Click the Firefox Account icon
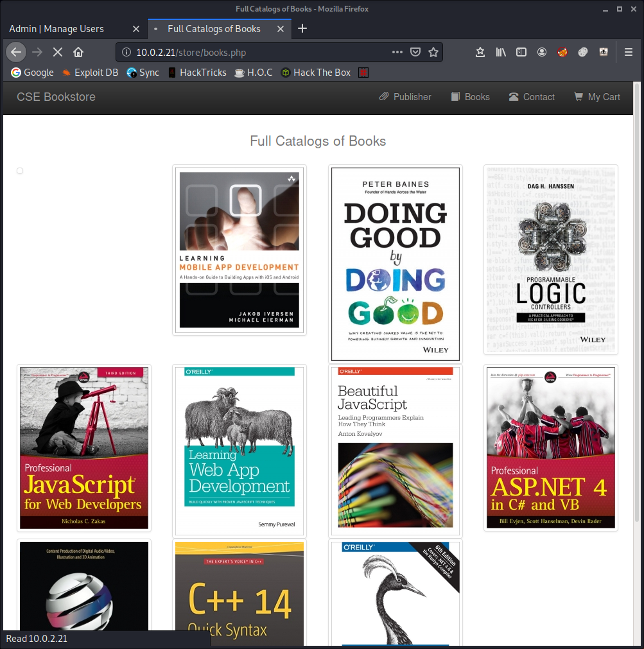Viewport: 644px width, 649px height. point(541,52)
